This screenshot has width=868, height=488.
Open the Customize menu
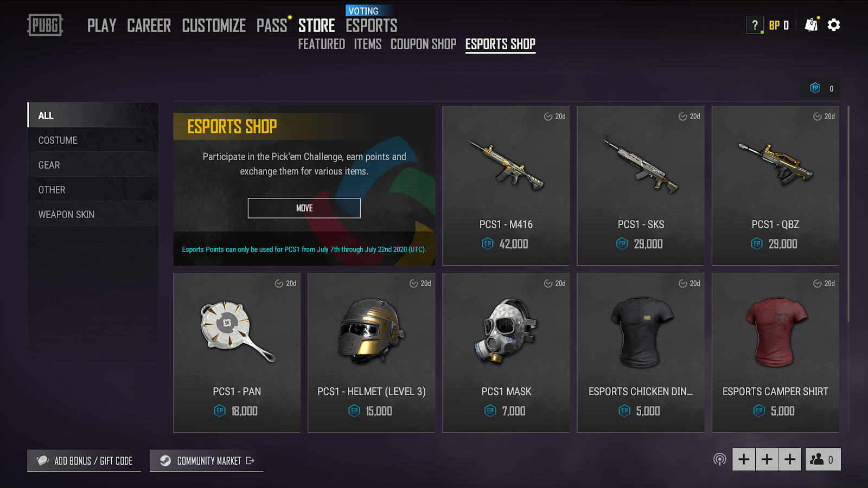point(214,25)
